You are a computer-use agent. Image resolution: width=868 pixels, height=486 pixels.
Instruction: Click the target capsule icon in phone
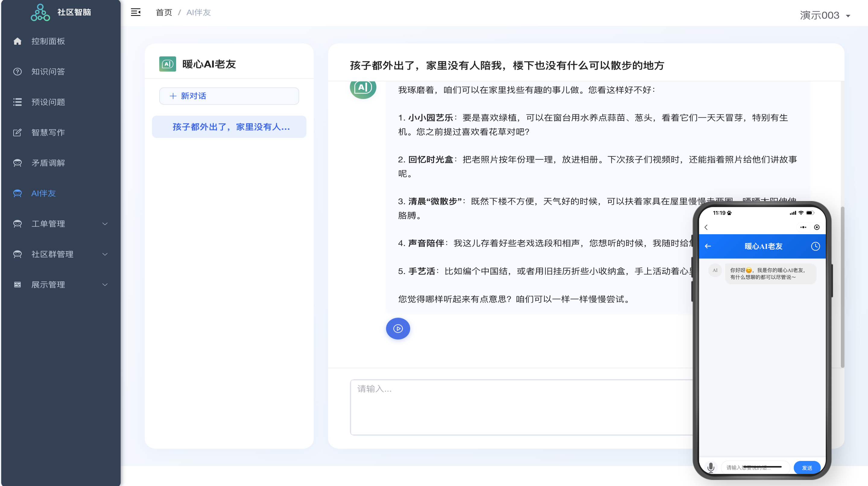816,227
